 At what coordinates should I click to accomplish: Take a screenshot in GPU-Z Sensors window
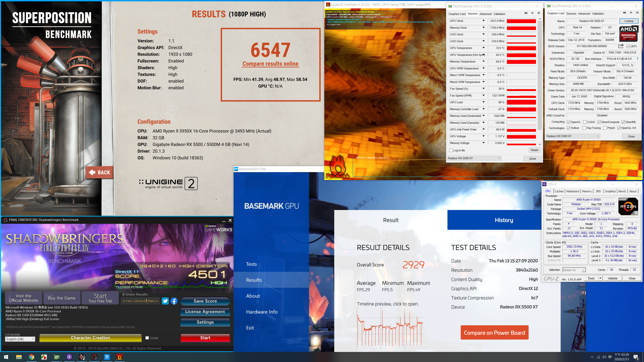click(526, 13)
